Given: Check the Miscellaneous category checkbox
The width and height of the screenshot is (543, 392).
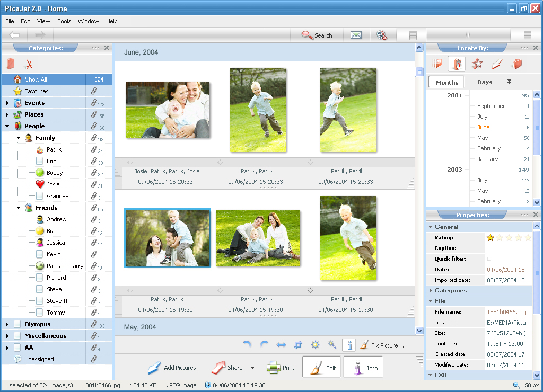Looking at the screenshot, I should 17,336.
